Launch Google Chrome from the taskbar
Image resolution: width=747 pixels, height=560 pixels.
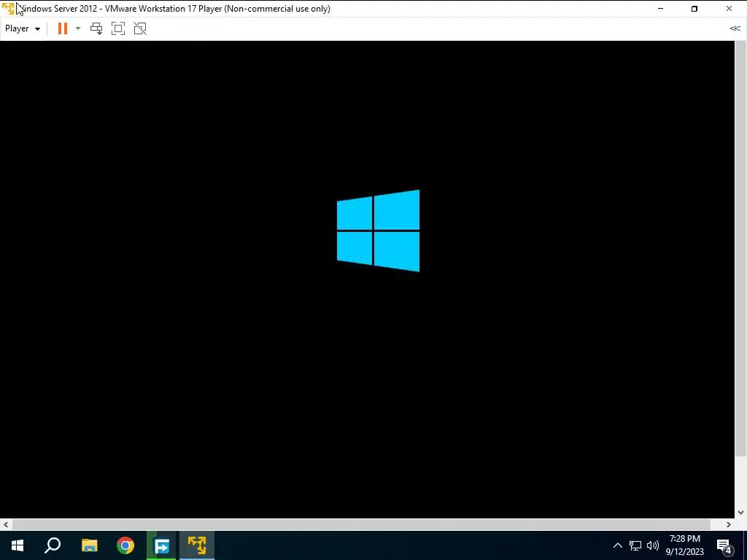[125, 545]
